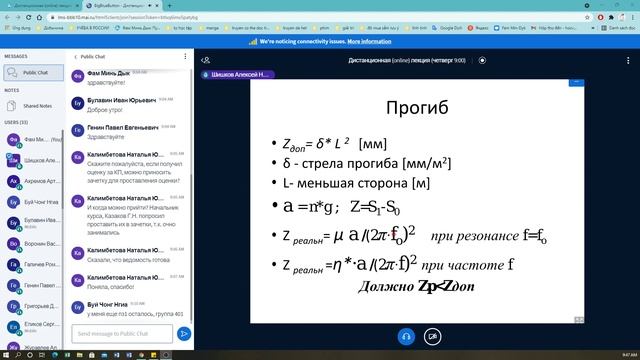
Task: Go back in the browser
Action: point(7,18)
